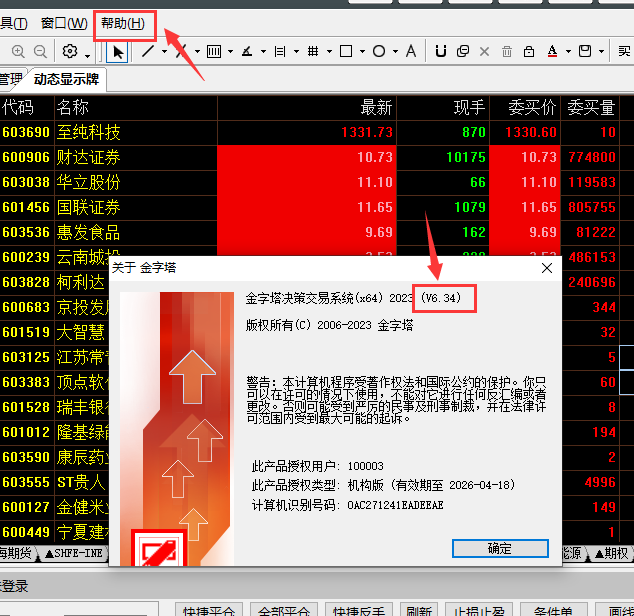Select the straight line drawing tool
634x616 pixels.
tap(148, 51)
